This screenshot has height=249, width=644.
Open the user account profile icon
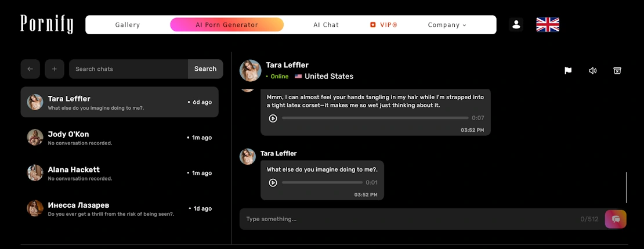coord(516,24)
